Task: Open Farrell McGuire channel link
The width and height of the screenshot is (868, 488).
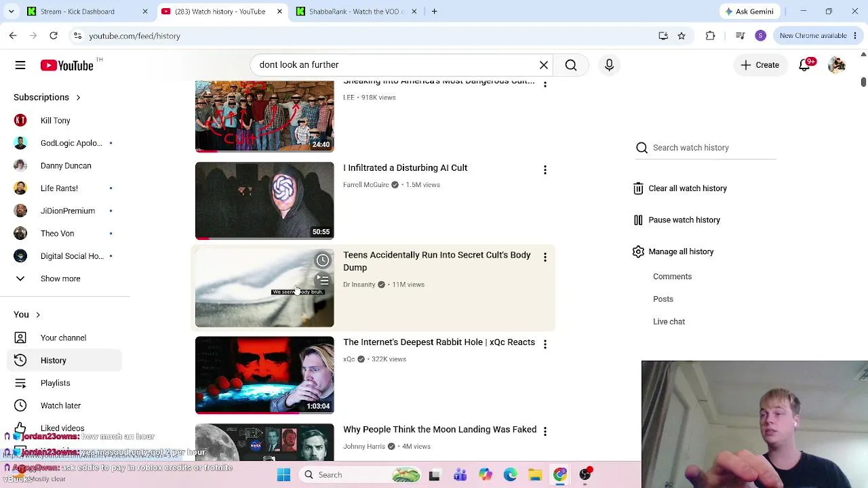Action: point(366,185)
